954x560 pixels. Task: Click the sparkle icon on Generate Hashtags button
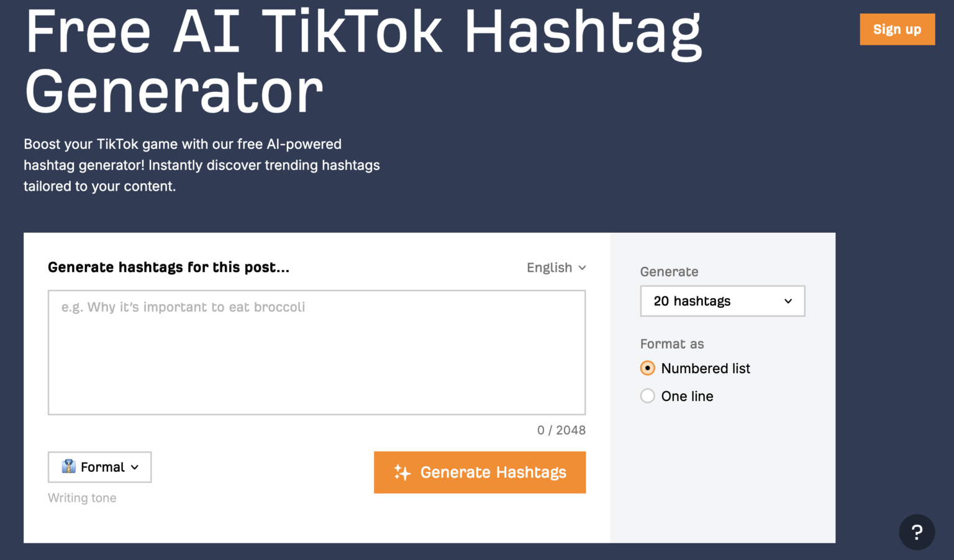point(403,472)
